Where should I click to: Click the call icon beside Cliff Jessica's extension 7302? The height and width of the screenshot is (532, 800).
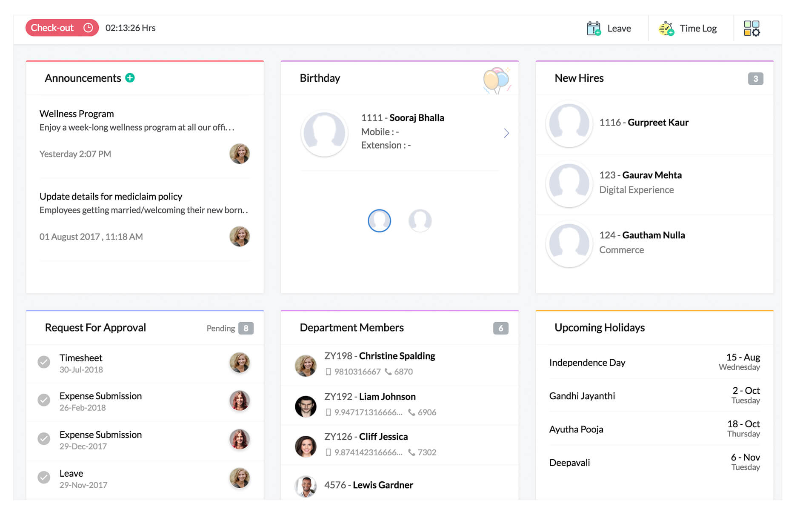point(412,452)
